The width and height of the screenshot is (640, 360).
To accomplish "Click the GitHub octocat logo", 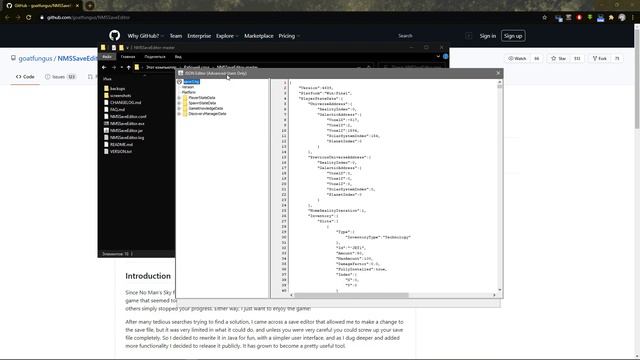I will [x=115, y=36].
